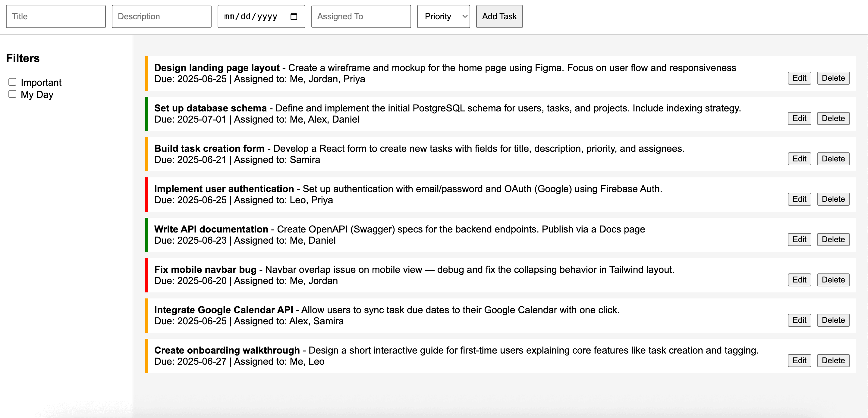Viewport: 868px width, 418px height.
Task: Delete the Fix mobile navbar bug task
Action: click(833, 280)
